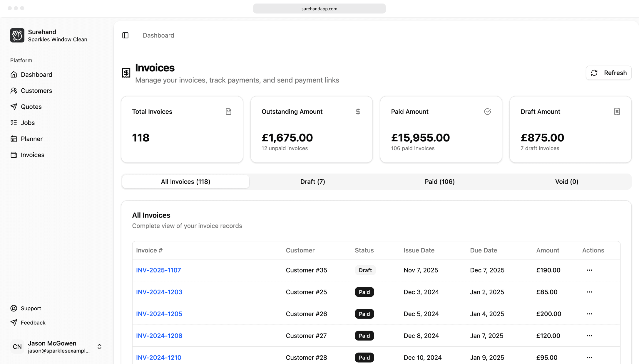Open actions menu for INV-2025-1107
Image resolution: width=639 pixels, height=364 pixels.
(x=589, y=270)
